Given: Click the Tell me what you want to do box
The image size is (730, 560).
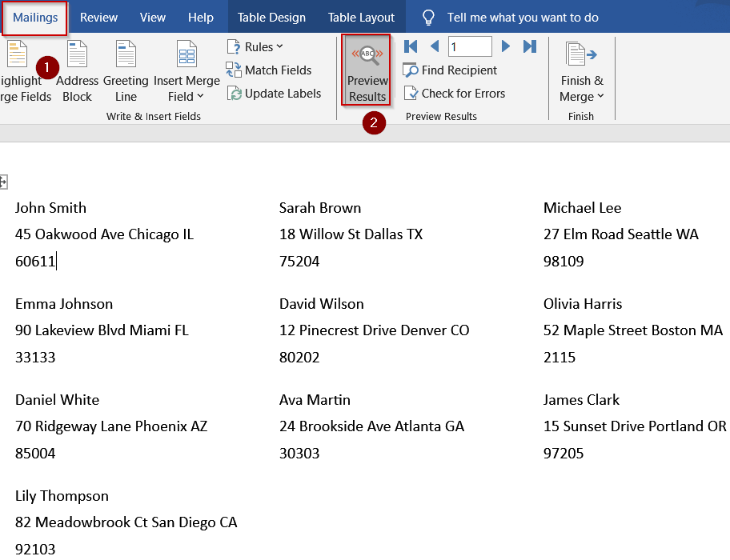Looking at the screenshot, I should click(523, 18).
